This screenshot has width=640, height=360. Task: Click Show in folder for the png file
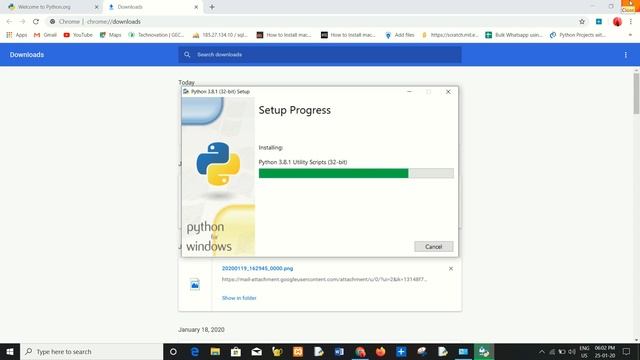pos(239,298)
